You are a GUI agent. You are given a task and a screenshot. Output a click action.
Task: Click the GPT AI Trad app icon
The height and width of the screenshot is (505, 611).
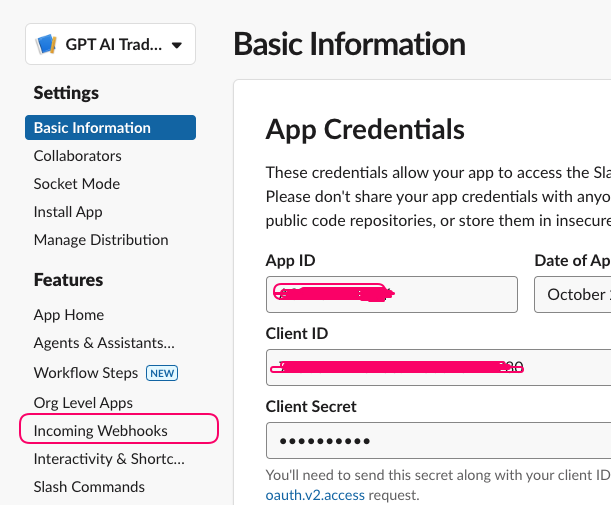click(x=46, y=44)
